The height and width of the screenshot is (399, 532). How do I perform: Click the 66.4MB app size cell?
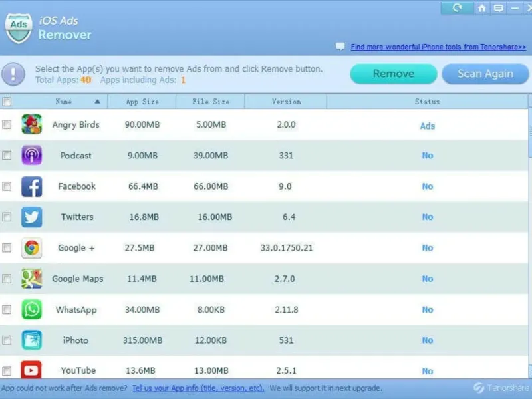coord(143,186)
